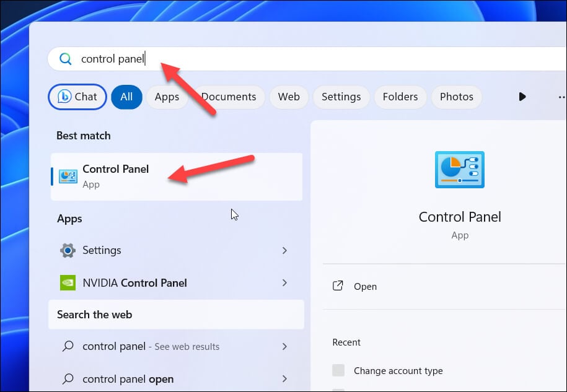Switch to the Folders filter tab
The width and height of the screenshot is (567, 392).
pos(400,97)
